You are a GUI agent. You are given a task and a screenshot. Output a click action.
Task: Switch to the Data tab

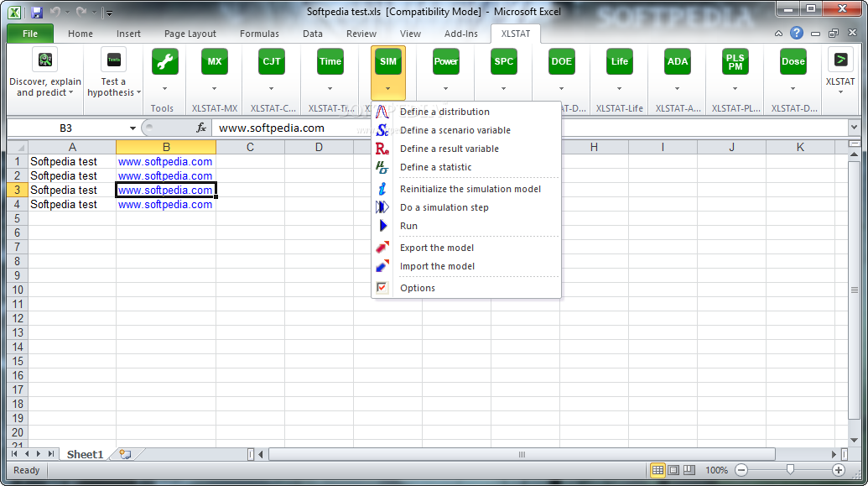point(312,34)
